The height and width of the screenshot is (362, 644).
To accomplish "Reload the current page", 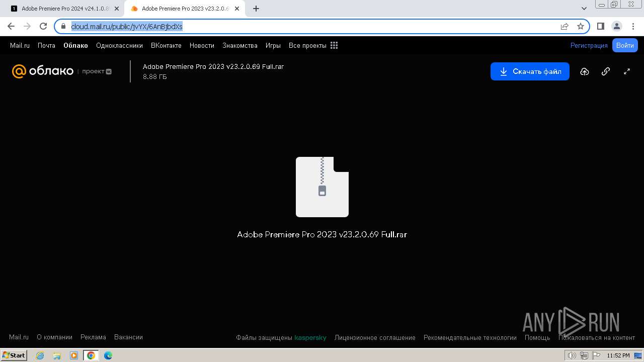I will pyautogui.click(x=43, y=26).
